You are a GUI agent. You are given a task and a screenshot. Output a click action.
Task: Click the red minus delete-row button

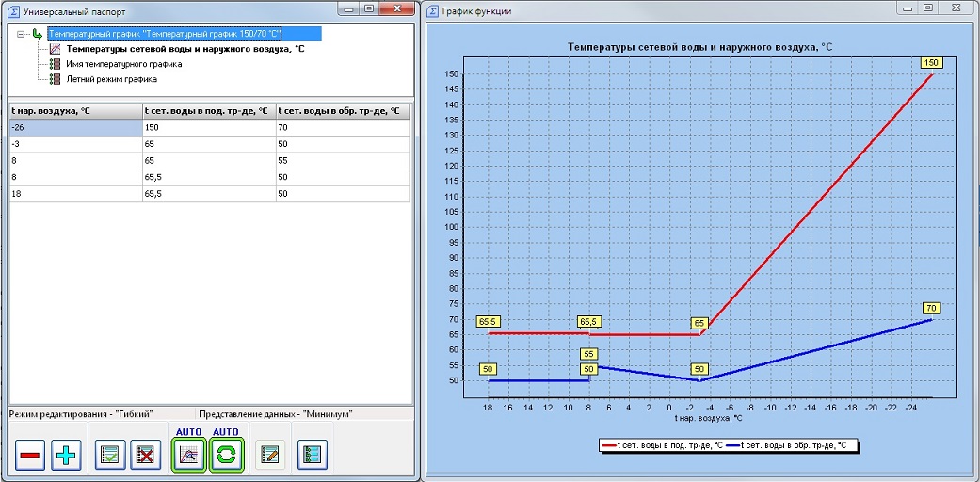pos(29,455)
